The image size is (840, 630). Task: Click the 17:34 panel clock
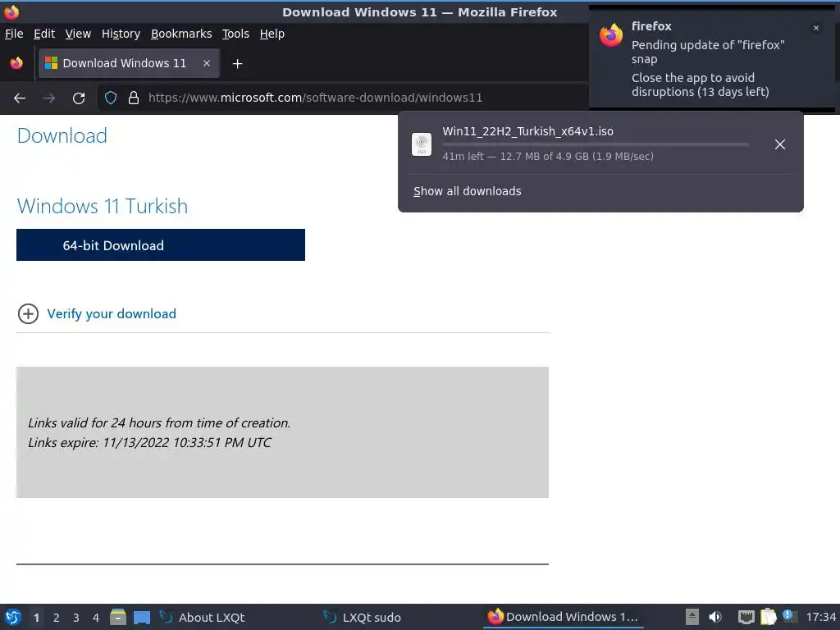coord(820,617)
